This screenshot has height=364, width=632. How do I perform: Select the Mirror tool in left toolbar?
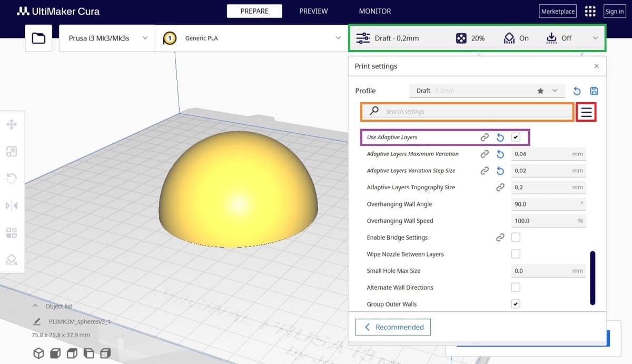[x=11, y=205]
